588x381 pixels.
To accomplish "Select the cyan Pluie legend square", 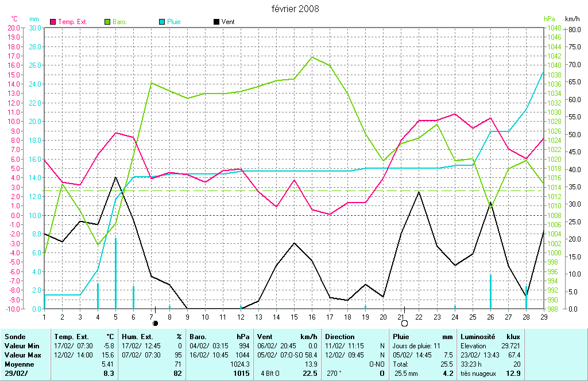I will point(162,22).
